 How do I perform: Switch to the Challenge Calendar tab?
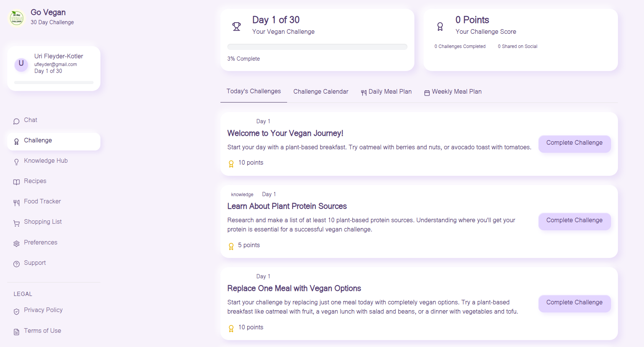[x=320, y=91]
